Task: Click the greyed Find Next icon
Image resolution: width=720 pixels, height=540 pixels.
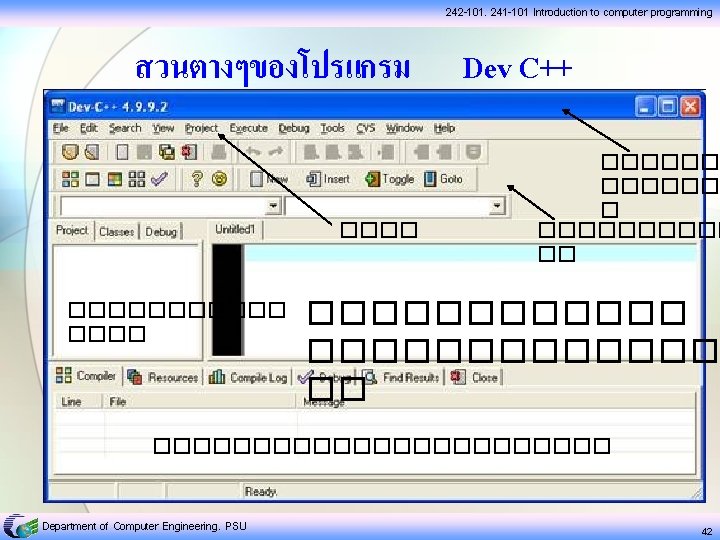Action: [355, 152]
